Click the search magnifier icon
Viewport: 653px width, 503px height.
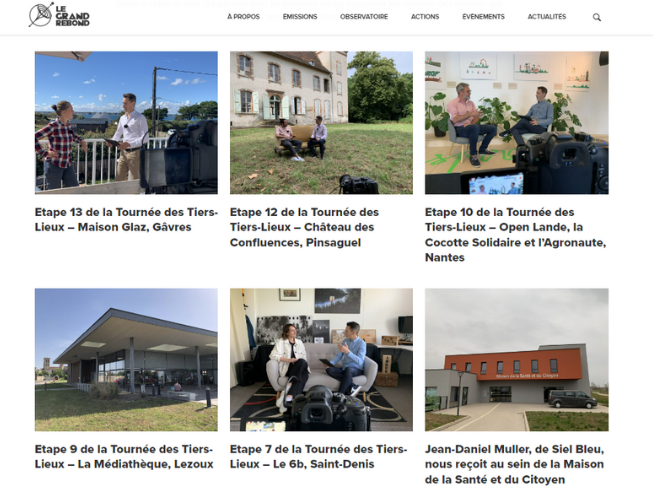597,17
